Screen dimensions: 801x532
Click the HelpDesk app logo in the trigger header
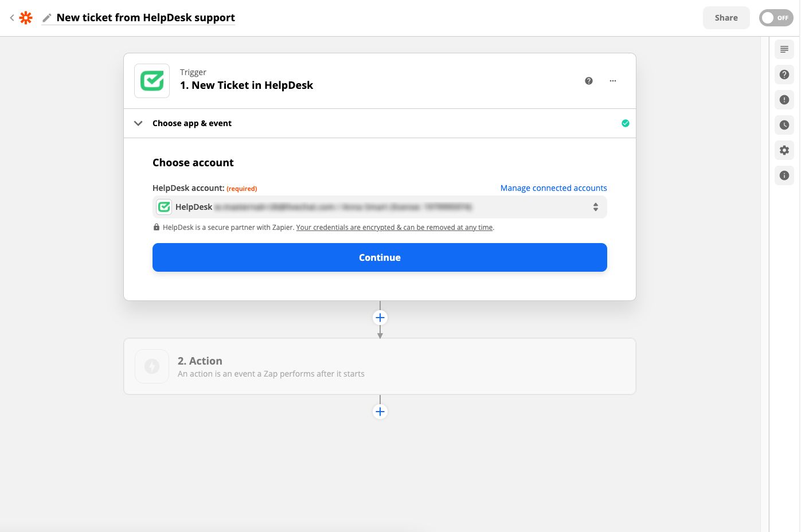click(x=152, y=81)
